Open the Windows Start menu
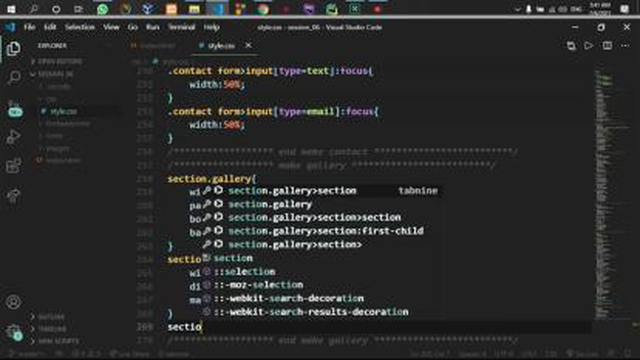The width and height of the screenshot is (640, 360). (x=11, y=9)
